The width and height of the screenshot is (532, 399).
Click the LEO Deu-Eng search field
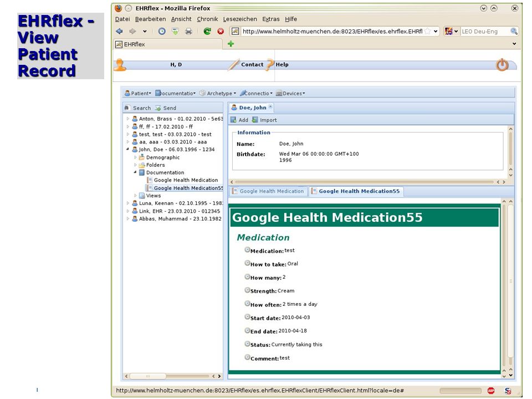click(x=485, y=31)
